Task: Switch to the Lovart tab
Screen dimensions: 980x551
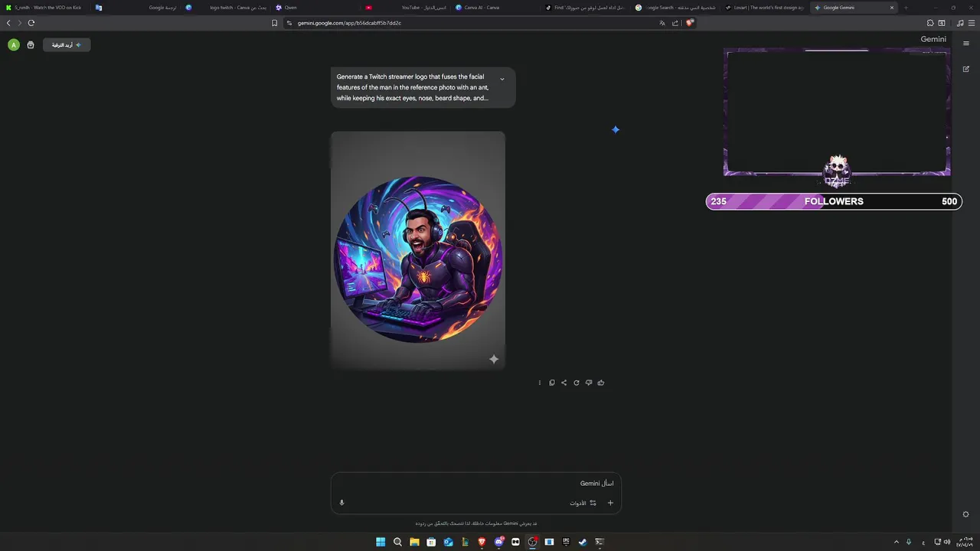Action: (x=765, y=8)
